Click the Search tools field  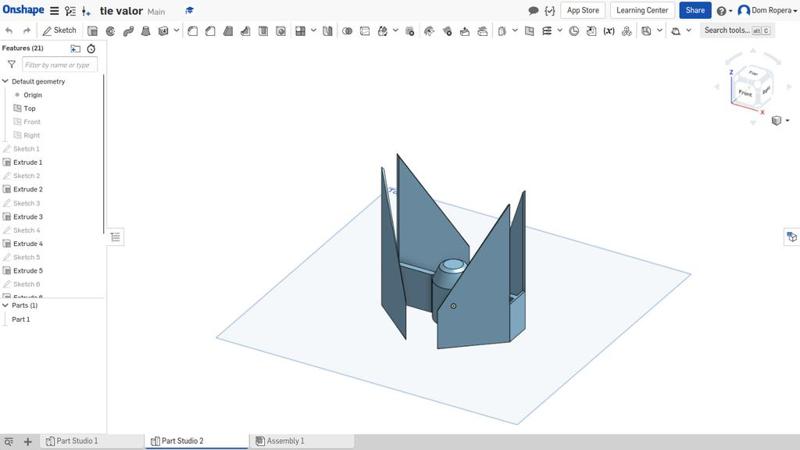(737, 31)
